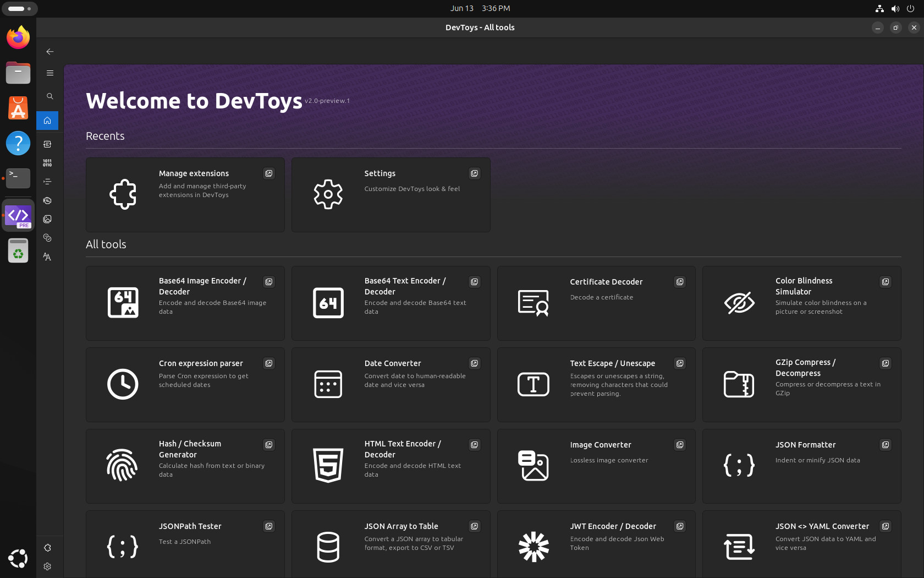Open the Generators sidebar category icon

[47, 200]
